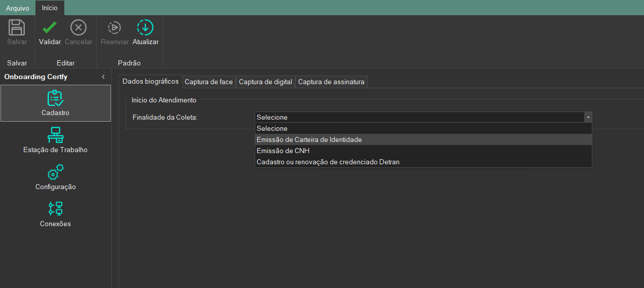Click the Reenviar send icon
The width and height of the screenshot is (644, 288).
[x=114, y=27]
